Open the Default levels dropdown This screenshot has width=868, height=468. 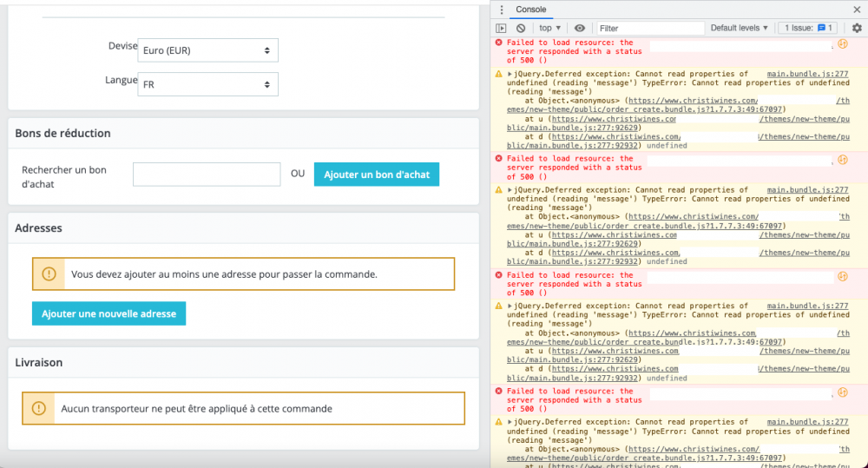(740, 28)
